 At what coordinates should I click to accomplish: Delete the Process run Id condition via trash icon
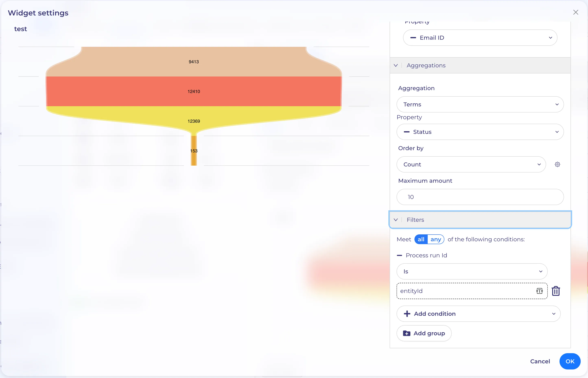click(556, 291)
